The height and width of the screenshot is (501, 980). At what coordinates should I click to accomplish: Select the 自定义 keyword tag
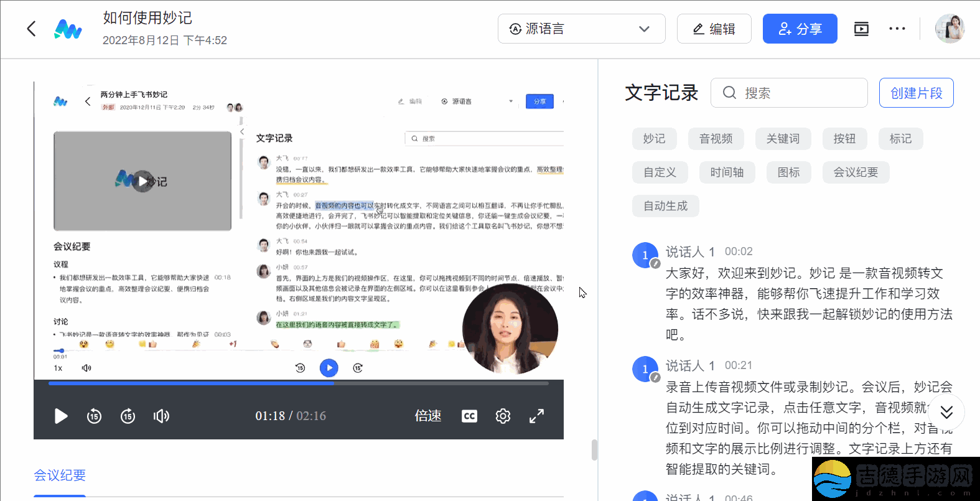(x=660, y=172)
